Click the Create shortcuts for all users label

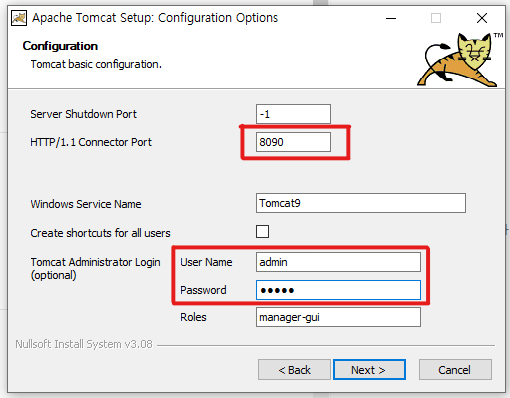[100, 233]
